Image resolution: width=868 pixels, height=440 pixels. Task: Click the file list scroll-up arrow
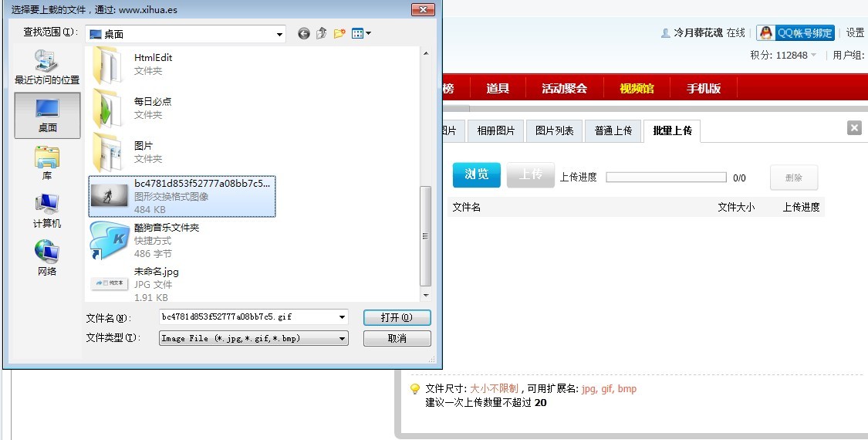click(425, 54)
